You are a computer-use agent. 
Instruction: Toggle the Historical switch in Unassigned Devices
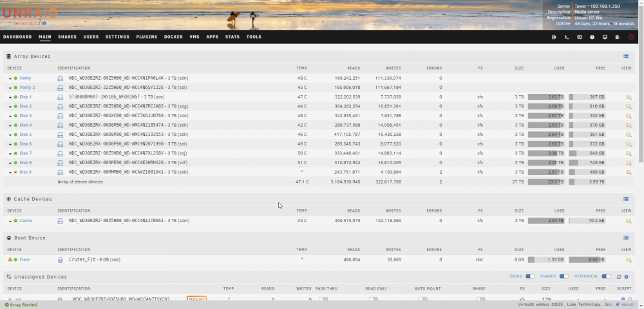606,277
